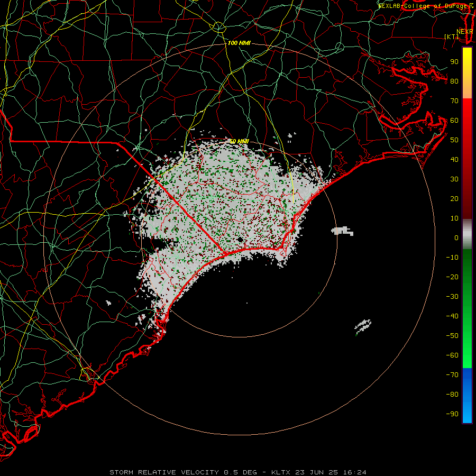Click the -10 value on velocity scale
This screenshot has width=476, height=476.
coord(452,258)
